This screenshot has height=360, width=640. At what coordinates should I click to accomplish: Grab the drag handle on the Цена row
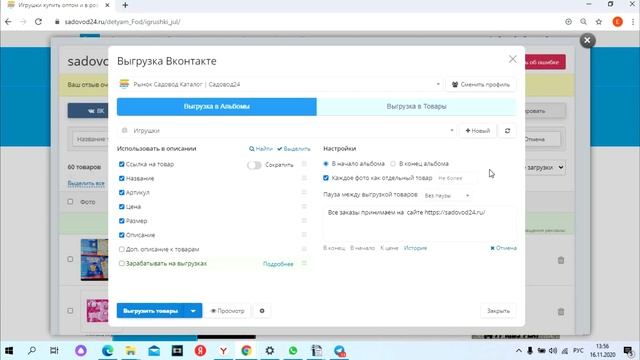click(x=304, y=207)
